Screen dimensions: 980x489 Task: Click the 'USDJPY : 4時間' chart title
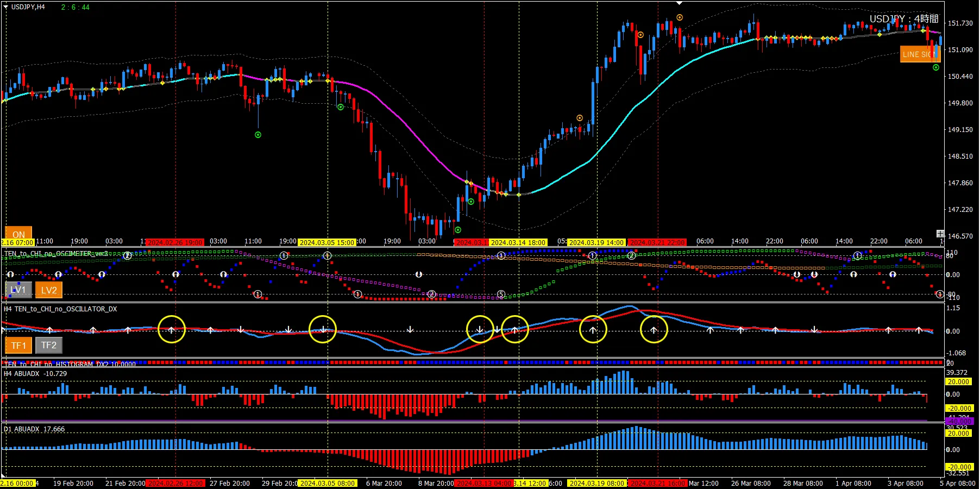904,19
